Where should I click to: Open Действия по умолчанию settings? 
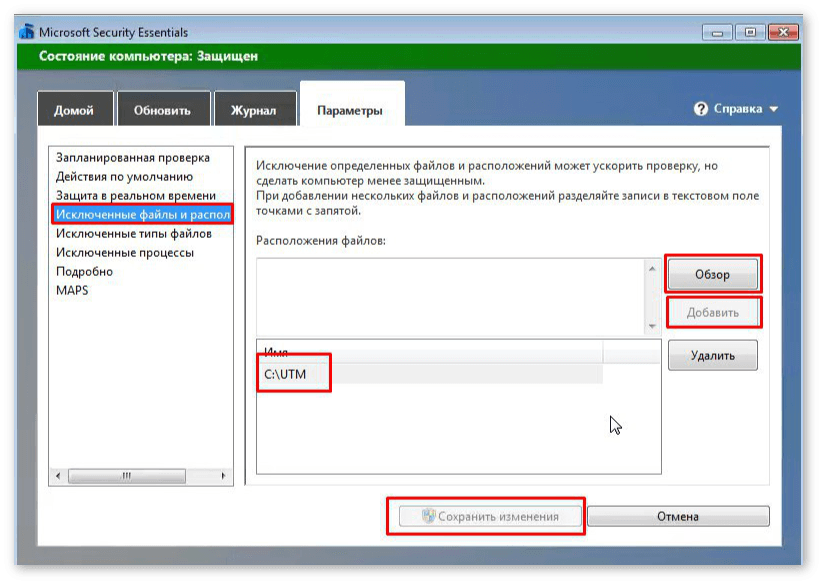[x=124, y=177]
